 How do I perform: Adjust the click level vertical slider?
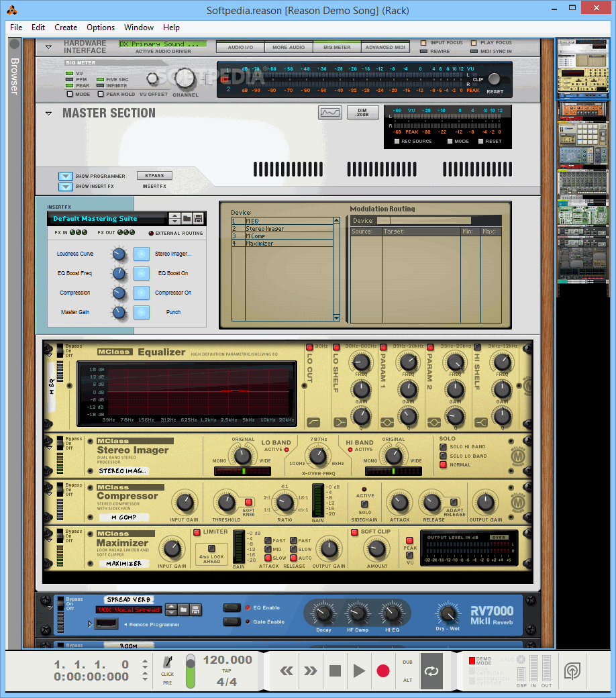[x=191, y=671]
